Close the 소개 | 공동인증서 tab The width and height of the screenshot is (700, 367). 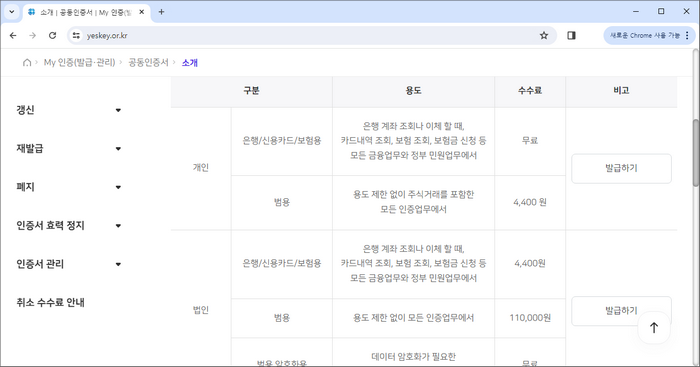[142, 12]
